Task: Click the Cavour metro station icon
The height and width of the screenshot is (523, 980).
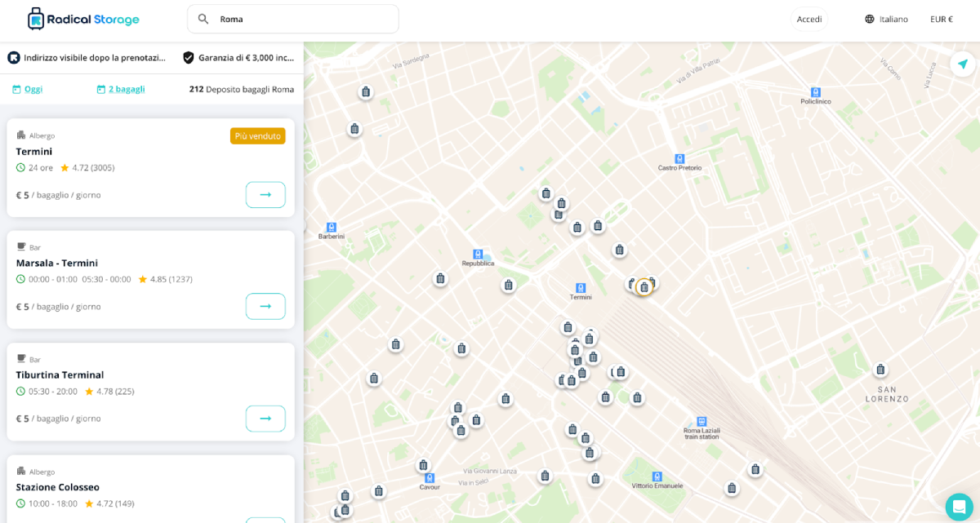Action: pos(430,478)
